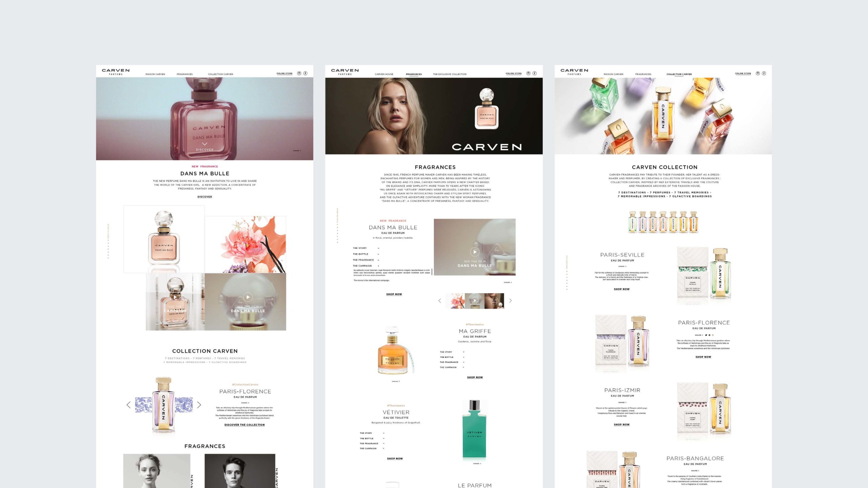This screenshot has width=868, height=488.
Task: Open The Exclusive Collection nav item
Action: 450,74
